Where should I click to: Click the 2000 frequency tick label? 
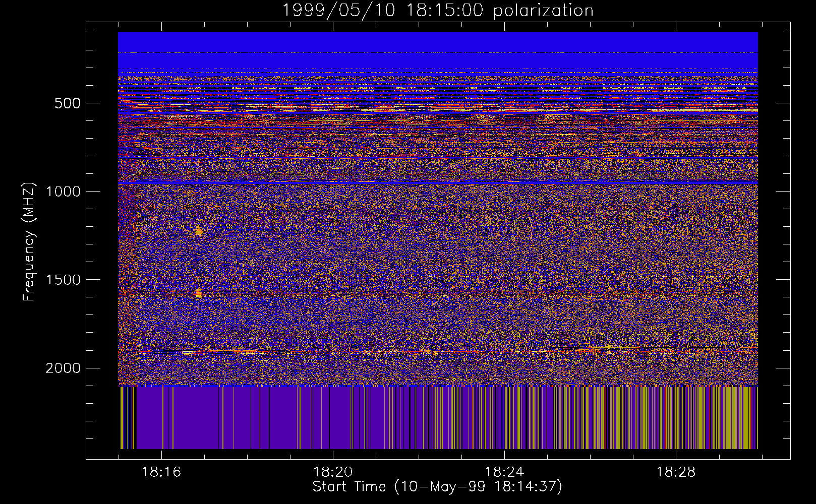tap(63, 368)
